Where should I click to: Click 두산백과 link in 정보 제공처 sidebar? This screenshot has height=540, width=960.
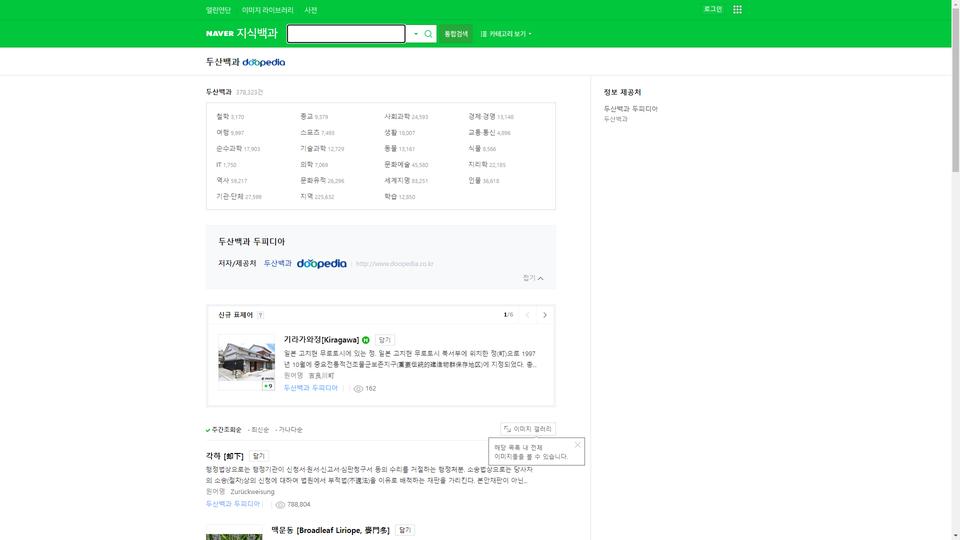click(x=615, y=119)
